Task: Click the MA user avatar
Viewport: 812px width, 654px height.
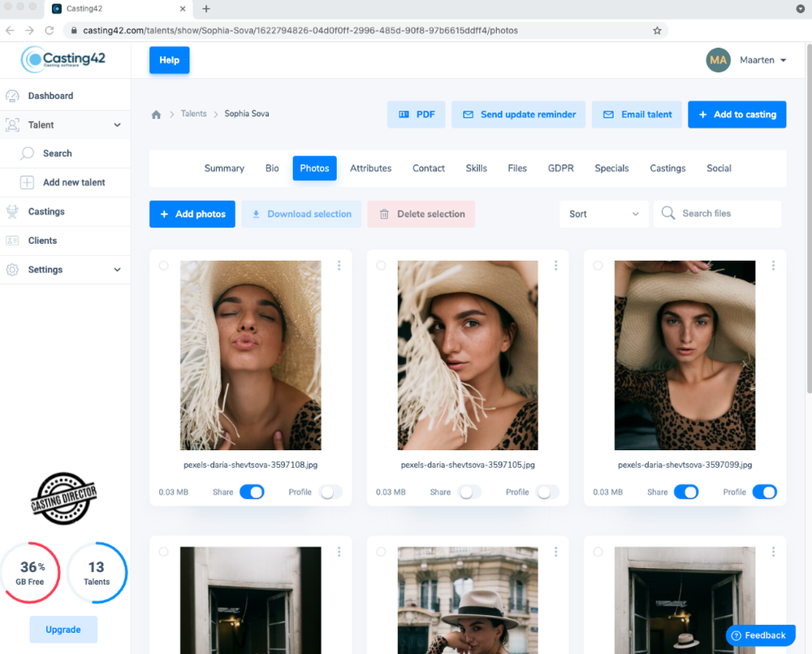Action: [718, 60]
